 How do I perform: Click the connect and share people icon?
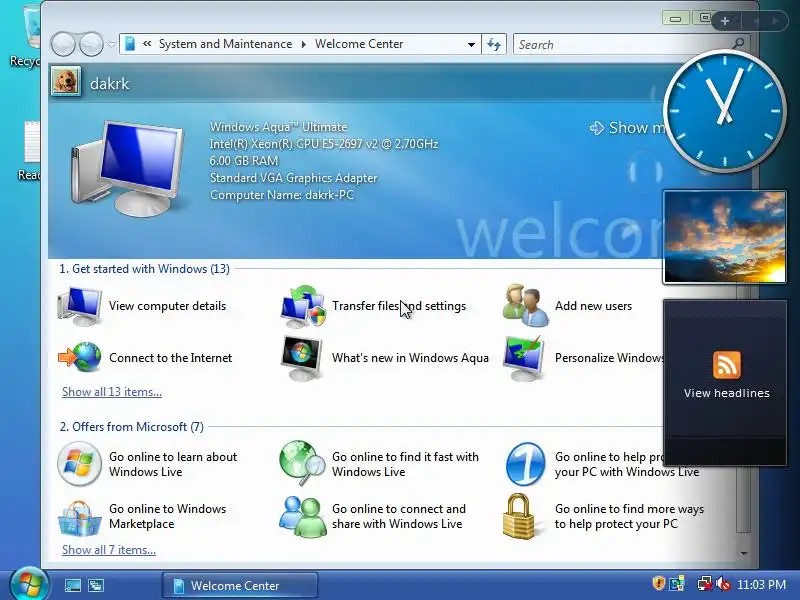click(302, 516)
